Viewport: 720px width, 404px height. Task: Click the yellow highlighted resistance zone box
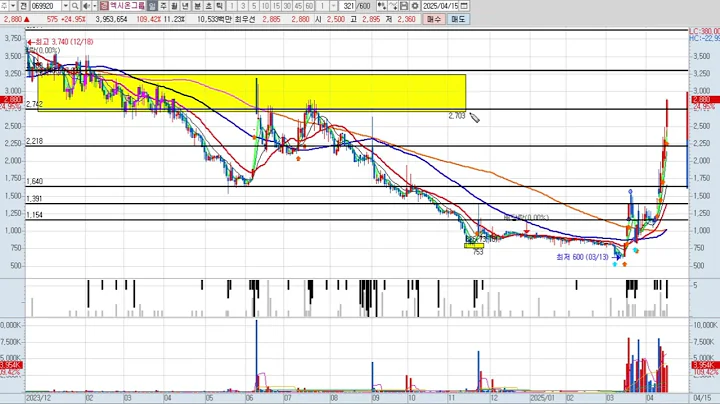pos(252,93)
